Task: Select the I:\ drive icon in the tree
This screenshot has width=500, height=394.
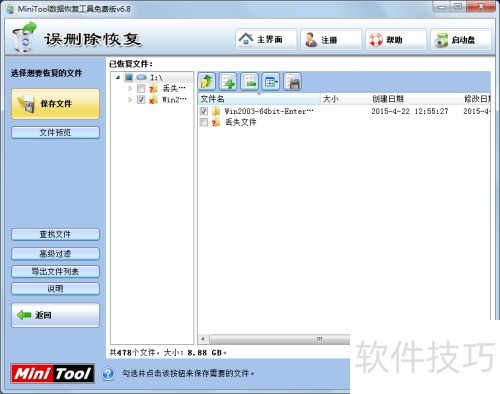Action: [142, 78]
